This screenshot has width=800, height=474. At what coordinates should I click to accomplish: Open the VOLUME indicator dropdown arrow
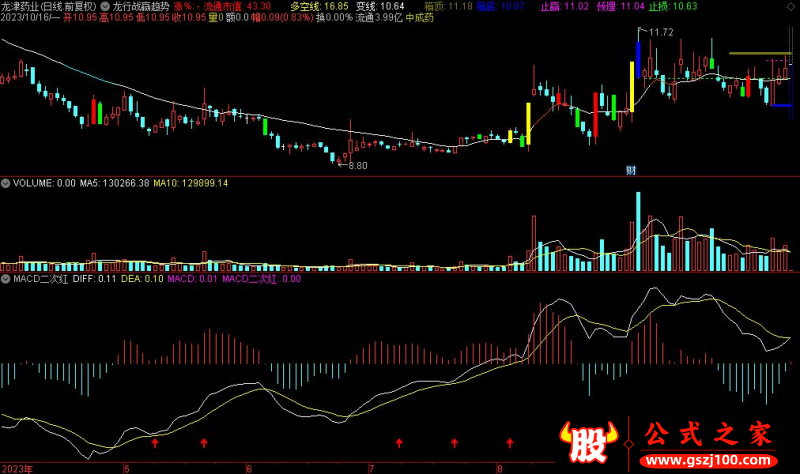click(6, 183)
